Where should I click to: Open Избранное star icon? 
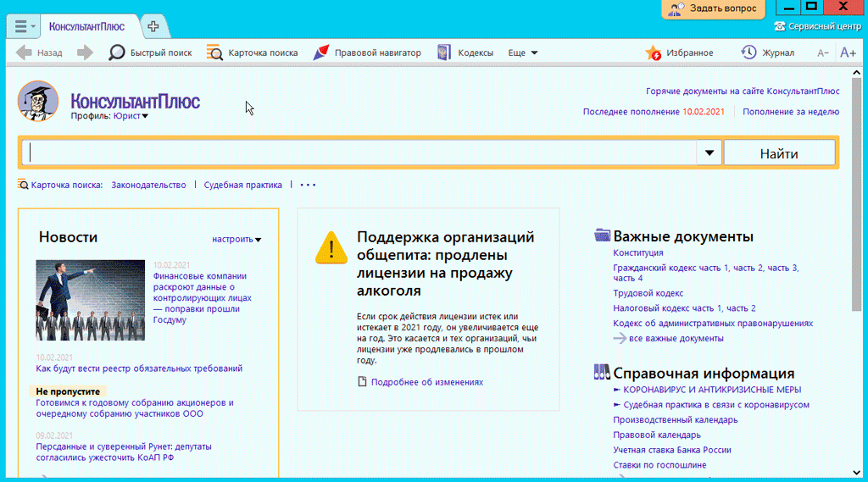tap(654, 53)
